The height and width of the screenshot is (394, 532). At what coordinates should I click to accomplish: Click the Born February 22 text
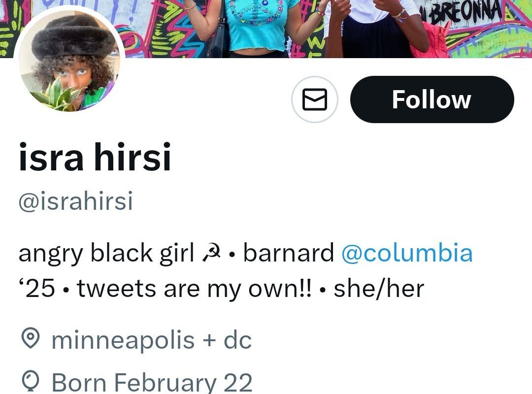tap(152, 383)
